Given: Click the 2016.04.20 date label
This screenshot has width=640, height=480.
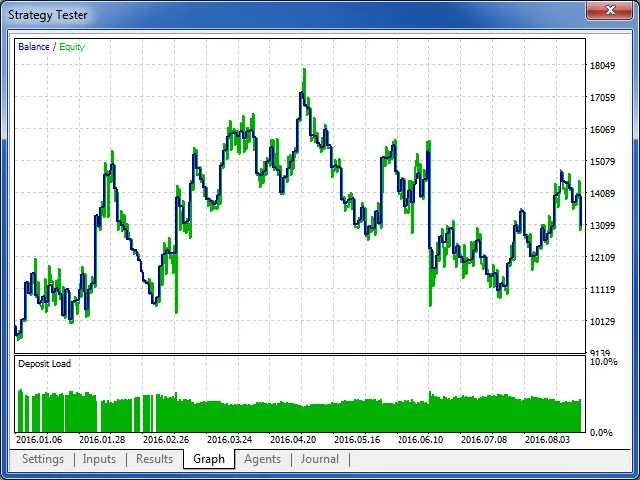Looking at the screenshot, I should 293,439.
